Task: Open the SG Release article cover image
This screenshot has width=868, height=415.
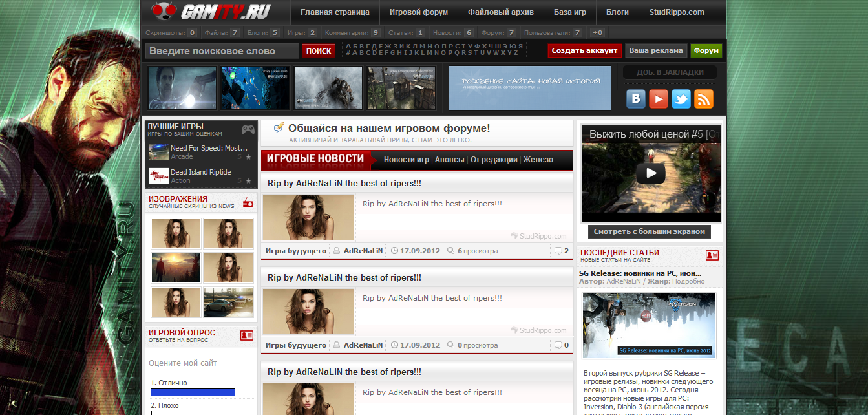Action: 649,325
